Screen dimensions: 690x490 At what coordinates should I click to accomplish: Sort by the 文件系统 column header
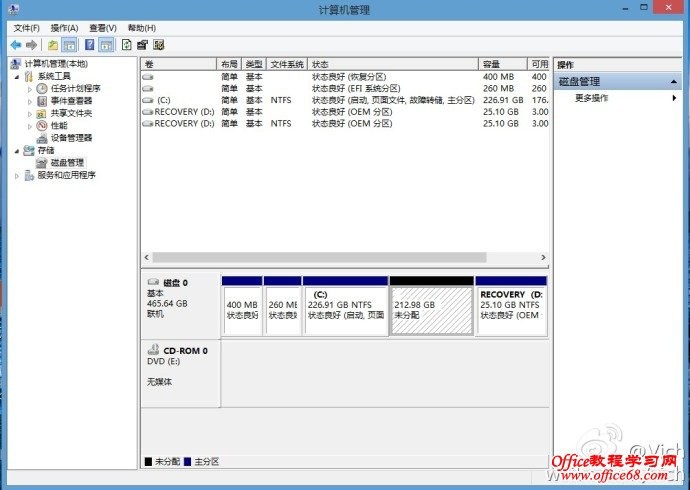click(287, 64)
